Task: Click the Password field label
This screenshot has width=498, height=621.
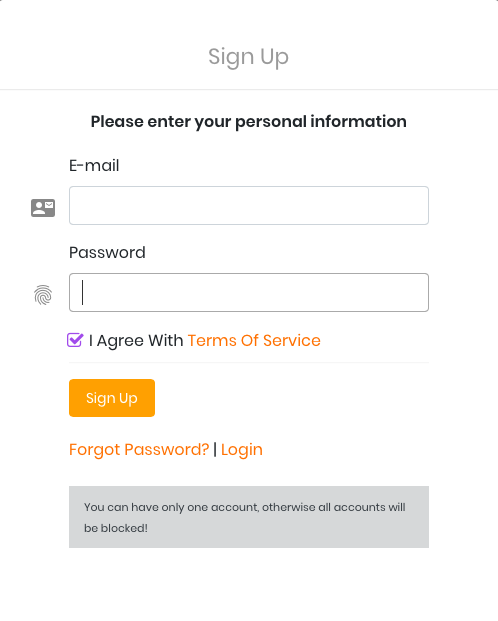Action: click(107, 253)
